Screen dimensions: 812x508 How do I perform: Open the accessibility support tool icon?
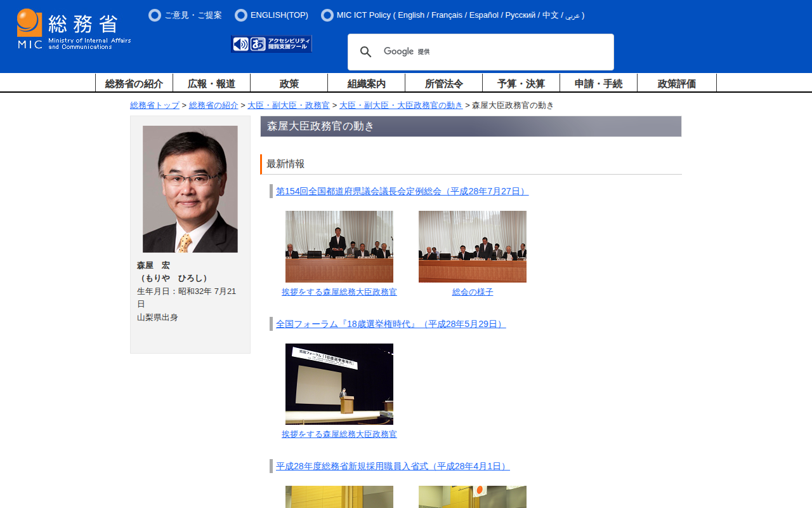(x=272, y=44)
